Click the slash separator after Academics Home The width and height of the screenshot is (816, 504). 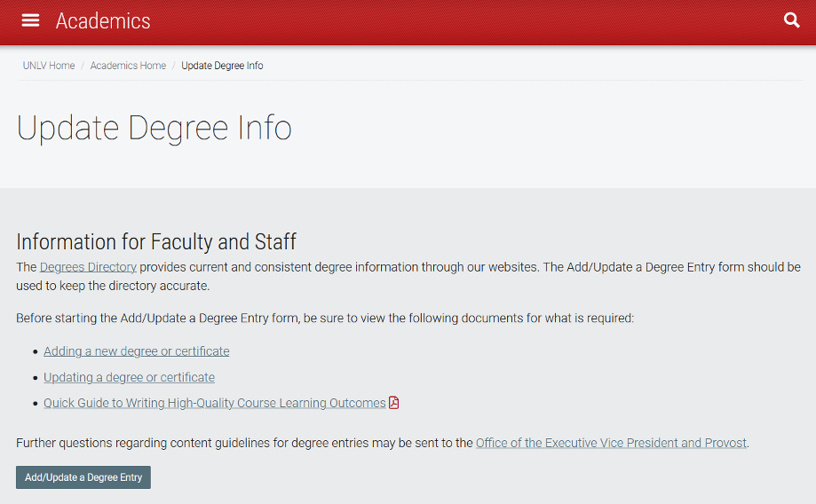[174, 66]
